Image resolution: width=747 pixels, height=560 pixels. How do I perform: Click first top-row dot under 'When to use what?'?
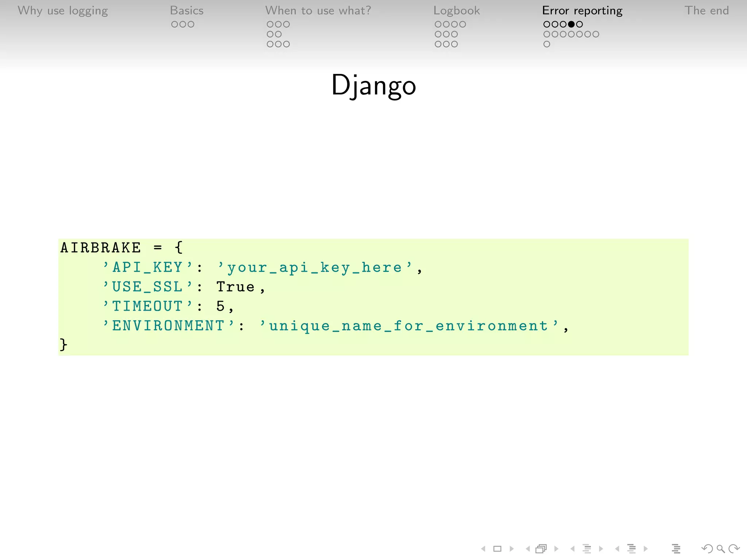point(270,24)
